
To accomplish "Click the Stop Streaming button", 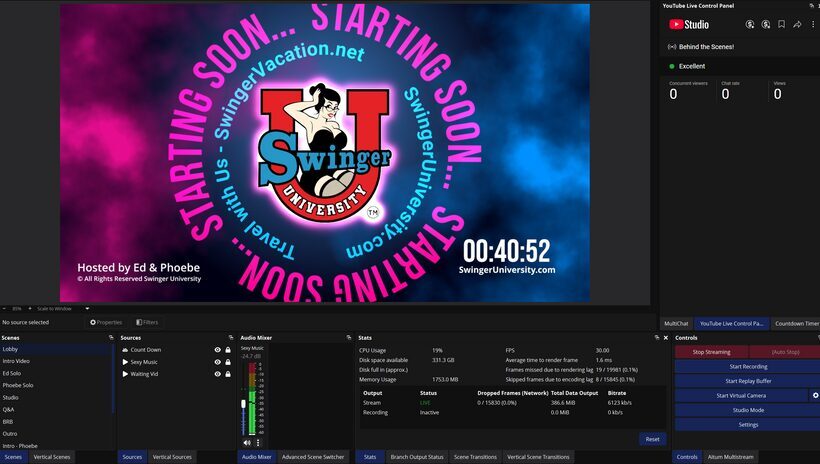I will pos(712,352).
